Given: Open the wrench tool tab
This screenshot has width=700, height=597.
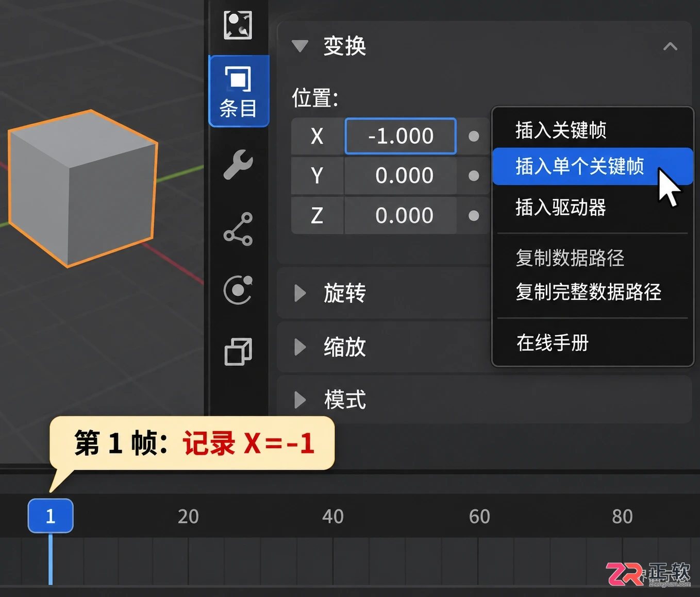Looking at the screenshot, I should (238, 165).
